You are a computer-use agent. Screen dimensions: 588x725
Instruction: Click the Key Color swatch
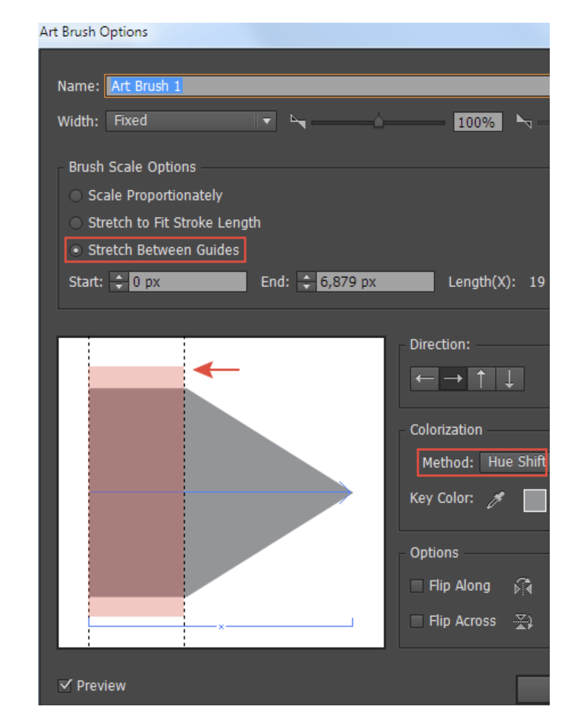point(535,501)
